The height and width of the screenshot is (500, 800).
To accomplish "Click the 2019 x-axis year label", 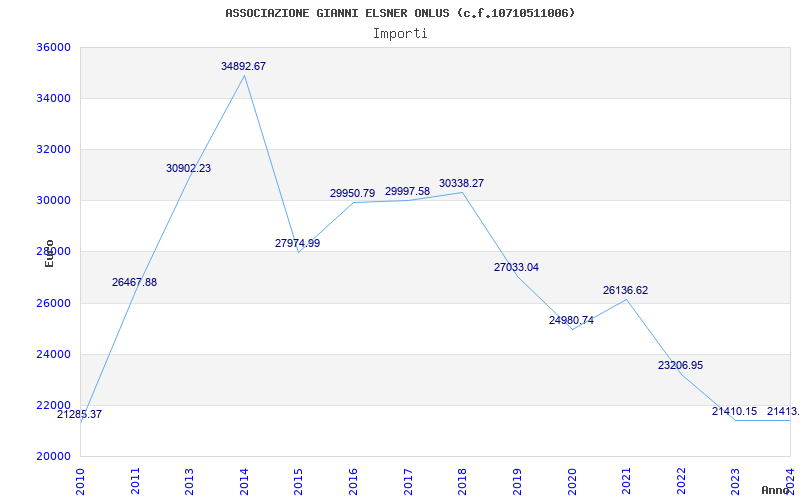I will (517, 481).
